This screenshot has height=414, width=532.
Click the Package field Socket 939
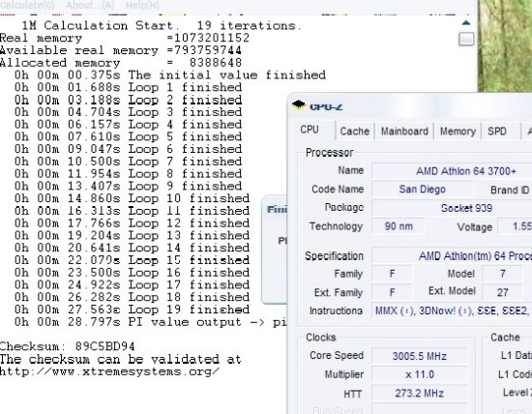pyautogui.click(x=452, y=208)
